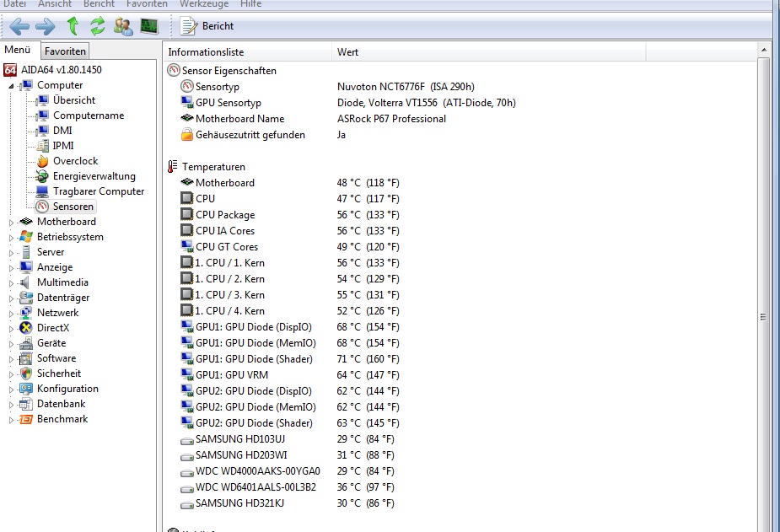Click the blue Back arrow toolbar icon
The height and width of the screenshot is (532, 780).
(19, 26)
